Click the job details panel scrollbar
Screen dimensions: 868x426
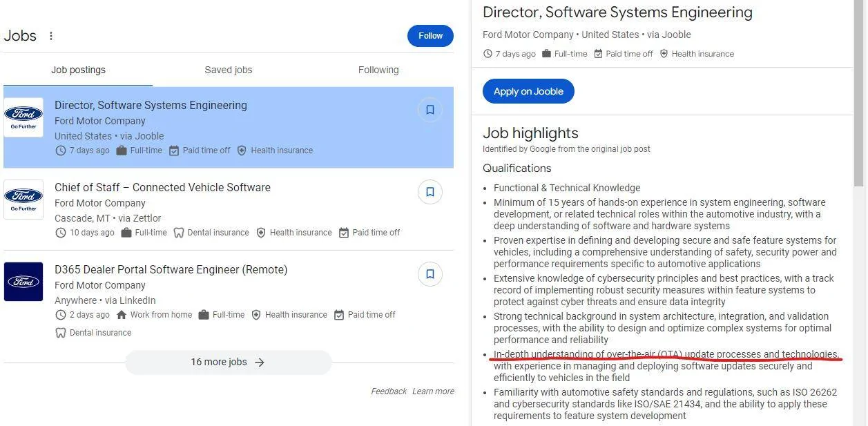tap(859, 93)
